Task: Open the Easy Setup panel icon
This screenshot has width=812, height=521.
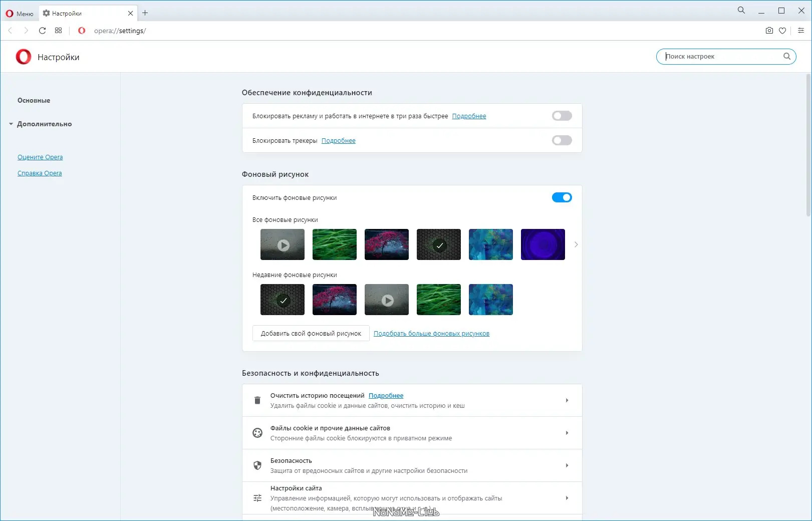Action: tap(800, 31)
